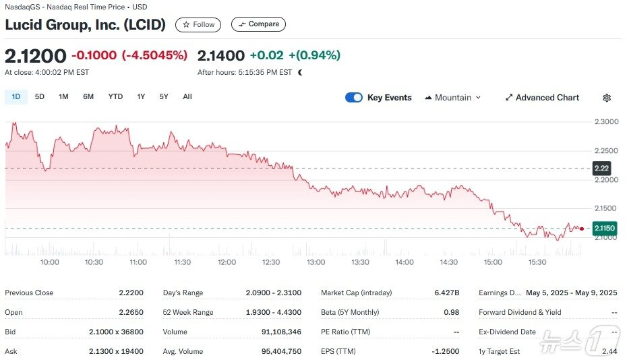Choose the 5Y chart range
The height and width of the screenshot is (364, 627).
click(x=164, y=96)
